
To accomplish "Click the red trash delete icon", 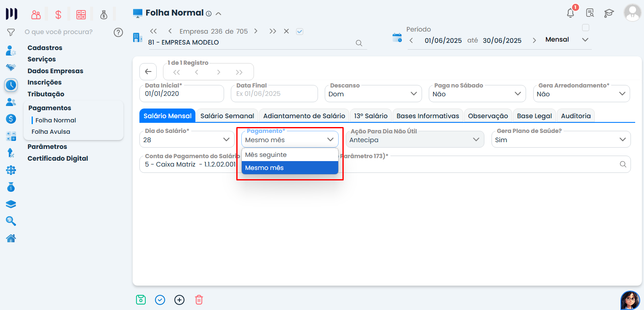I will point(199,300).
